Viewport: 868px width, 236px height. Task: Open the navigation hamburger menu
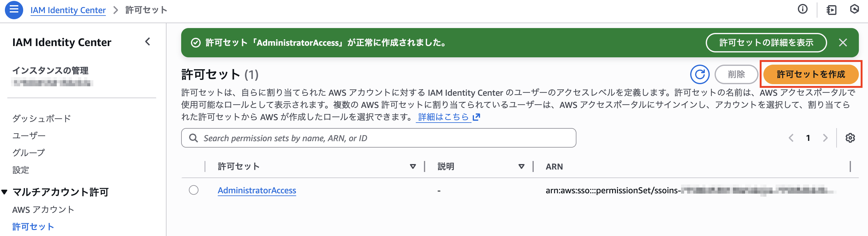(14, 10)
